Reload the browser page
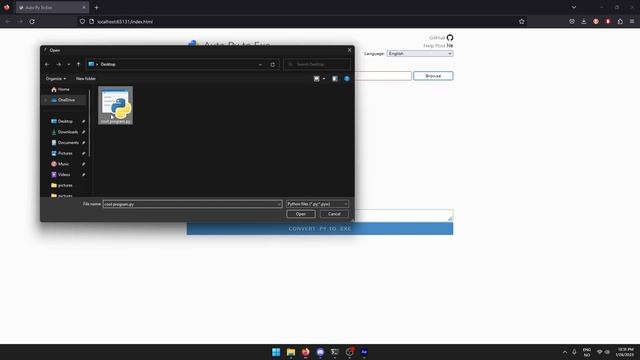The image size is (640, 360). [x=32, y=22]
